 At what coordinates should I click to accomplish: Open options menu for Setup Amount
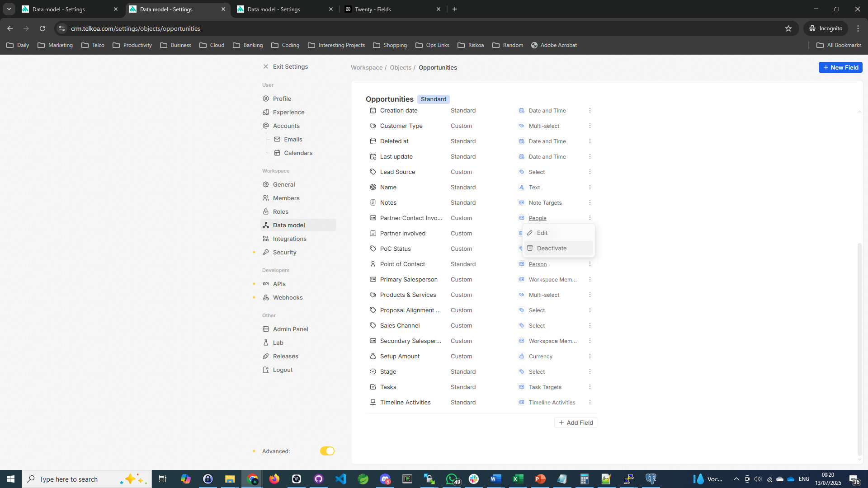click(590, 356)
